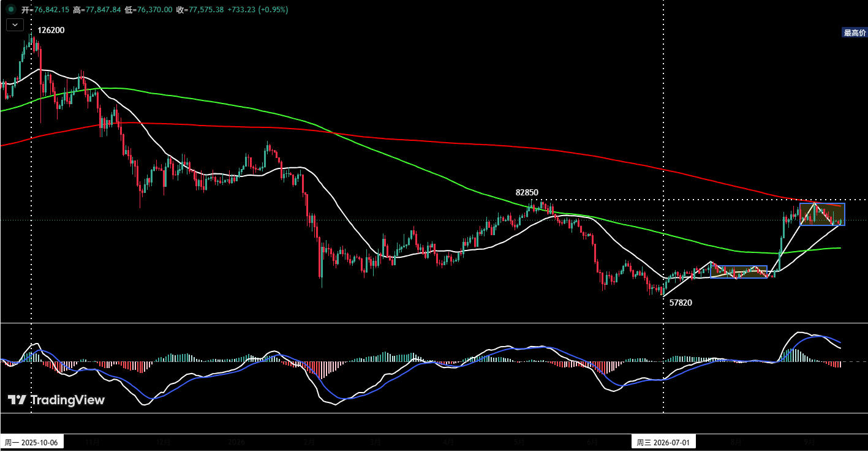Select the 82850 price annotation
868x452 pixels.
527,192
